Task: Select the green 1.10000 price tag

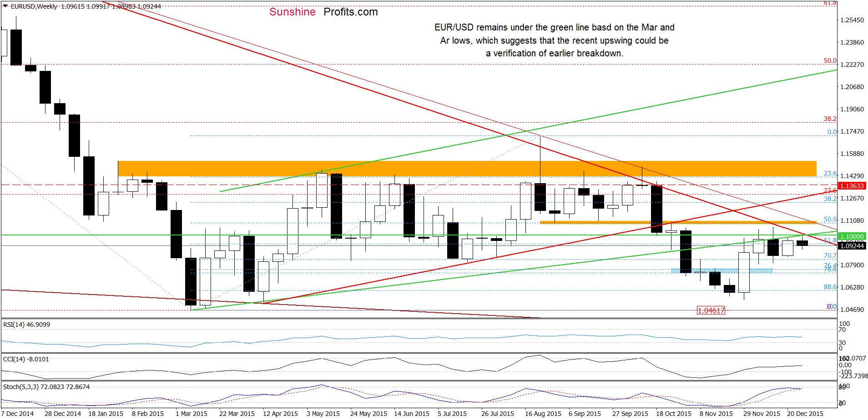Action: click(852, 236)
